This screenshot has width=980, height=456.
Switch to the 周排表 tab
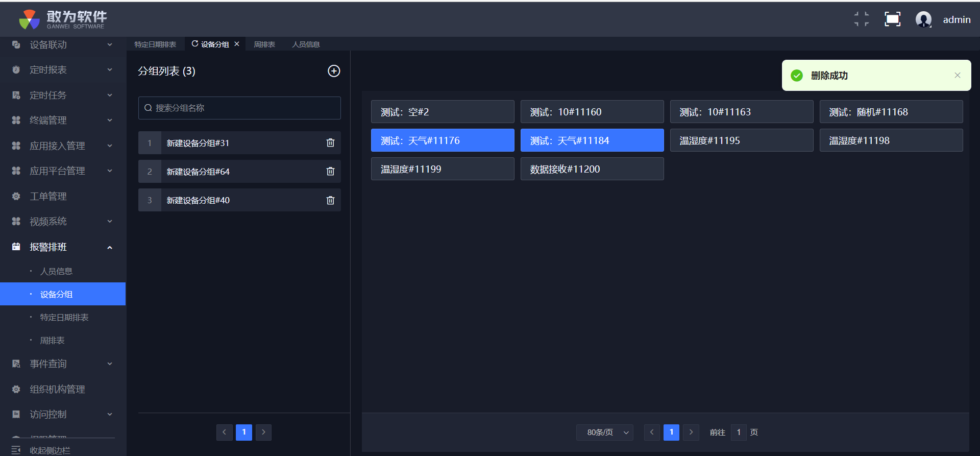[264, 44]
